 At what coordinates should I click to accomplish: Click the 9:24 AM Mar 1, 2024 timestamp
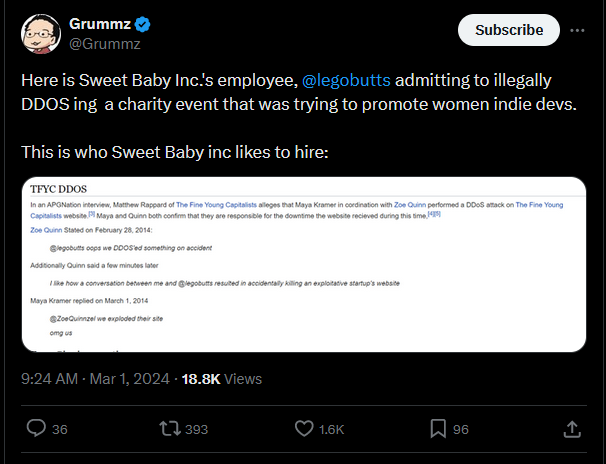click(95, 379)
